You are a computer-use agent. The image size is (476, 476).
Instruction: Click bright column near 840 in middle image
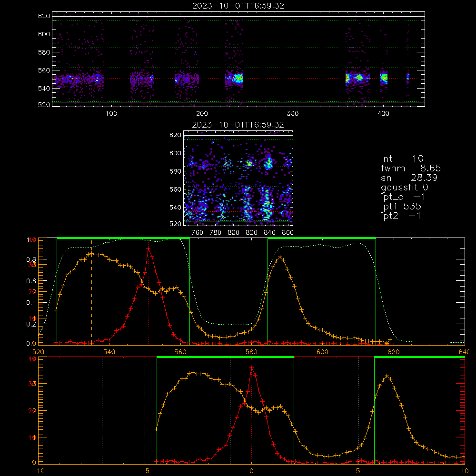[x=267, y=203]
